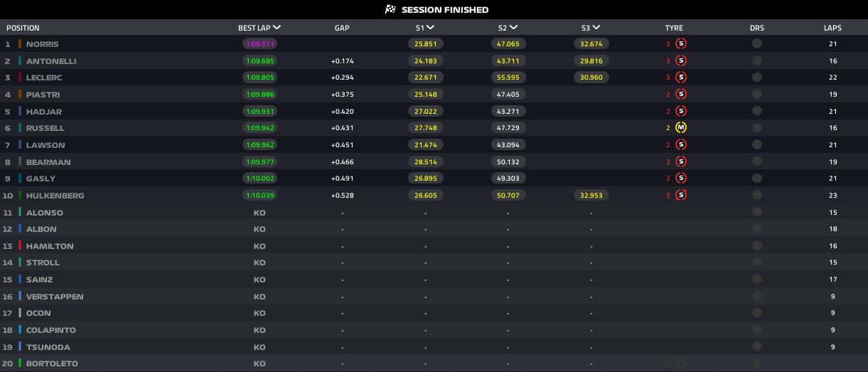Select Hulkenberg's lap count 23

coord(832,195)
